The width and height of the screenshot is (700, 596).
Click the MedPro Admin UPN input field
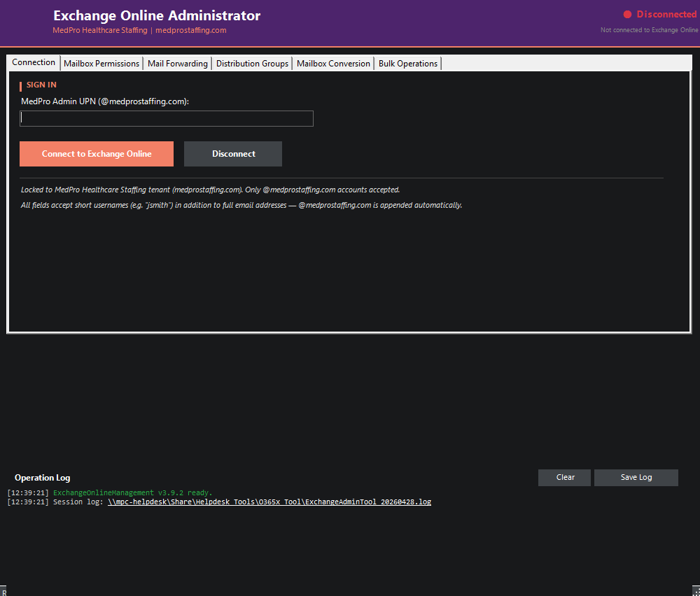[166, 118]
